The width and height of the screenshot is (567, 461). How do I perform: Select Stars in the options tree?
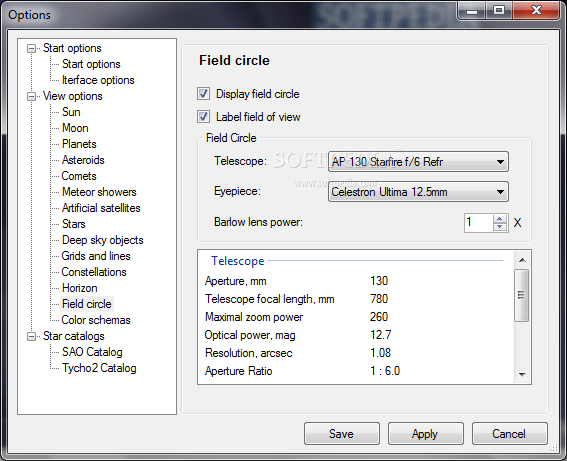coord(74,224)
